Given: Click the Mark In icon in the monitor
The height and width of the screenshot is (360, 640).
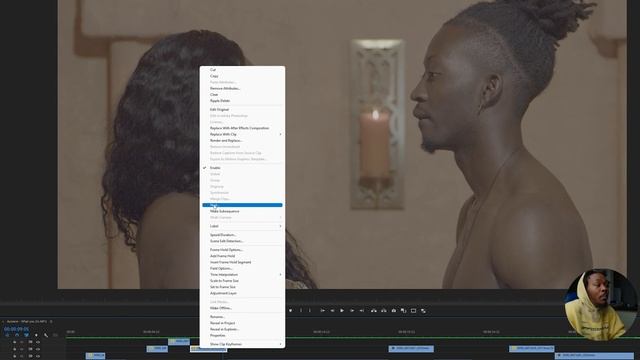Looking at the screenshot, I should (301, 311).
